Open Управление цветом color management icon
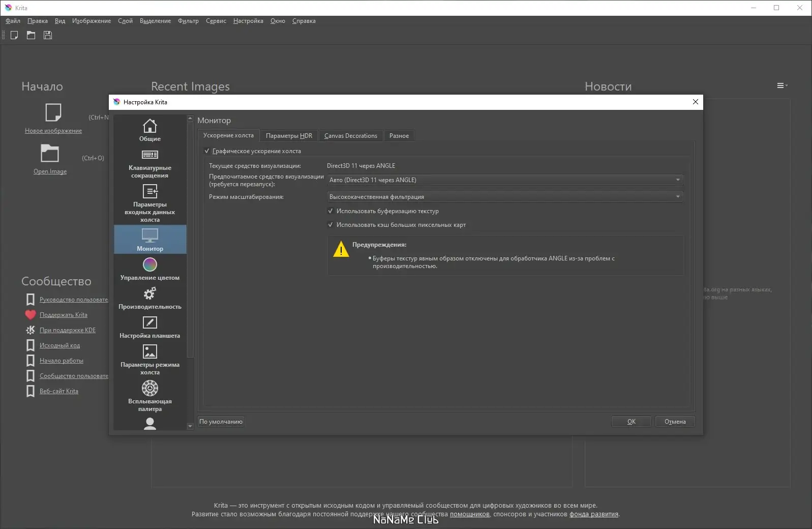 pos(150,264)
